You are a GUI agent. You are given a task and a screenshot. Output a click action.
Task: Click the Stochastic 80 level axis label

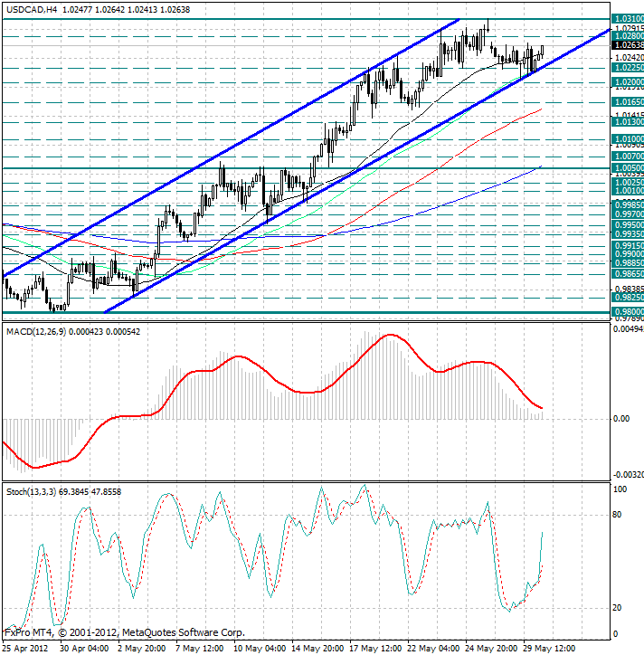617,515
